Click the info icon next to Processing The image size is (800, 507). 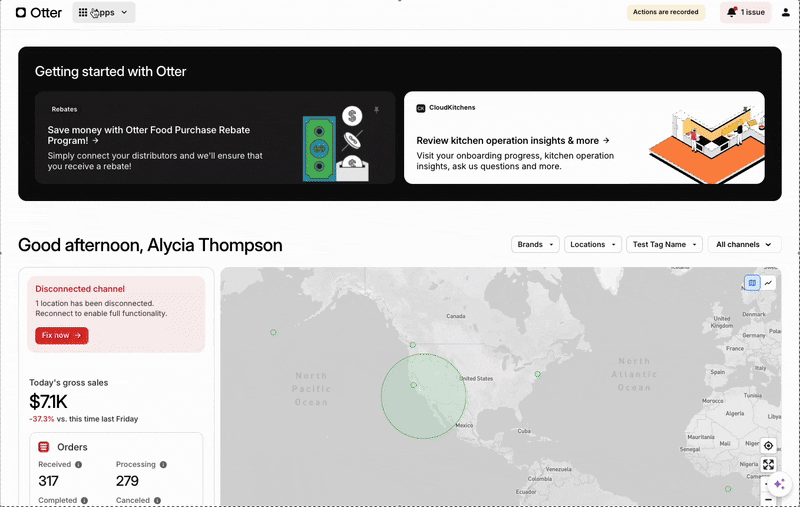[x=163, y=465]
